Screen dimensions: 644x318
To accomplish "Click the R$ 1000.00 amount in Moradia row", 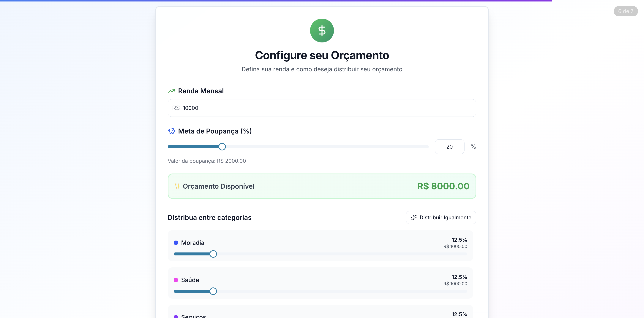I will point(455,246).
